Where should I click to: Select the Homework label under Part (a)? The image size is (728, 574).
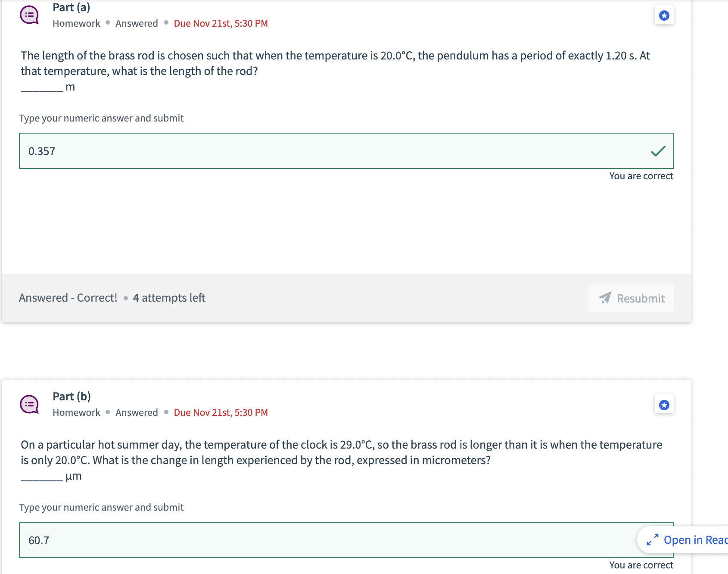tap(76, 23)
